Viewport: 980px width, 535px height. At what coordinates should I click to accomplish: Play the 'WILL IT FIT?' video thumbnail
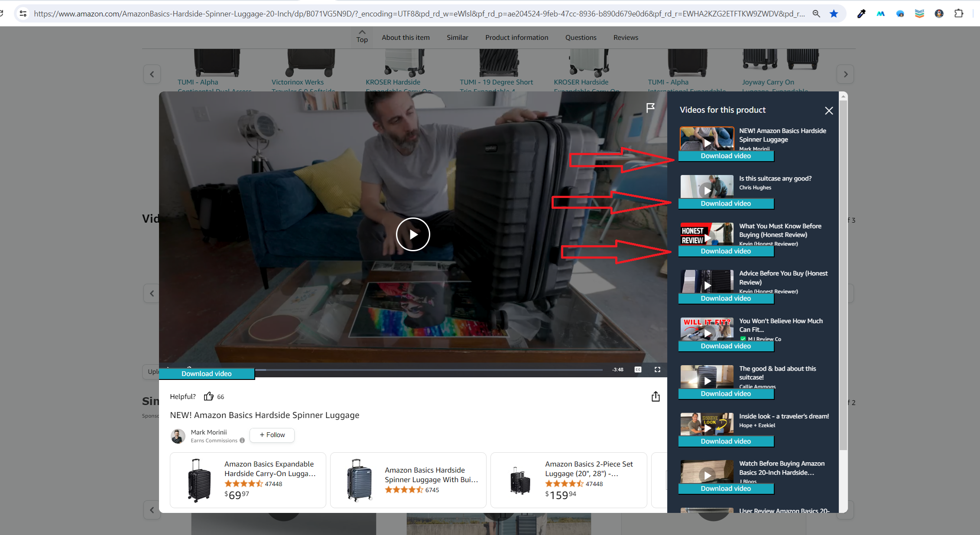pos(707,329)
